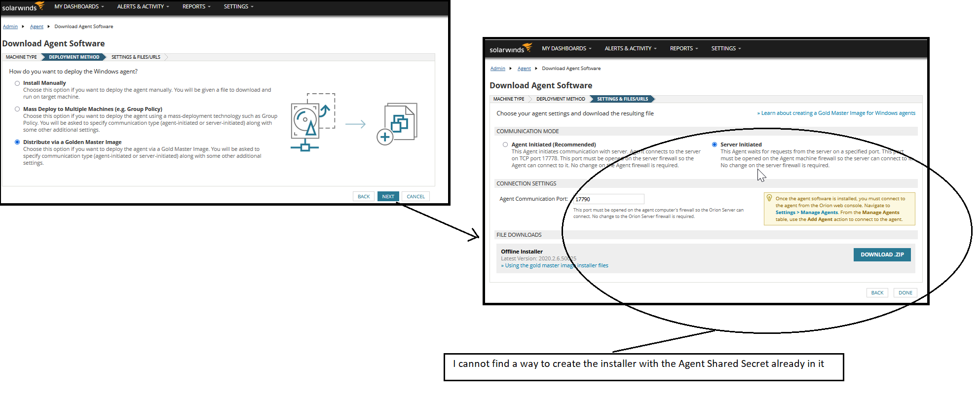Image resolution: width=980 pixels, height=399 pixels.
Task: Open SETTINGS dropdown in left window
Action: point(238,6)
